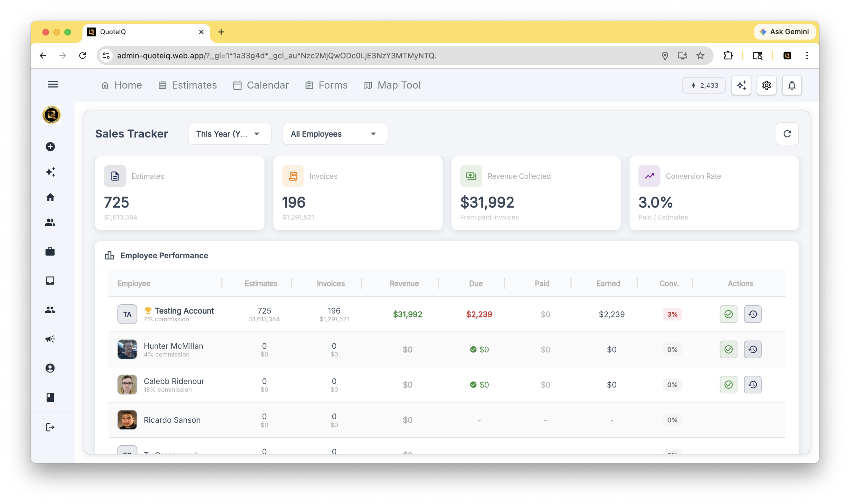This screenshot has height=504, width=850.
Task: Sort by the Paid column header
Action: click(542, 283)
